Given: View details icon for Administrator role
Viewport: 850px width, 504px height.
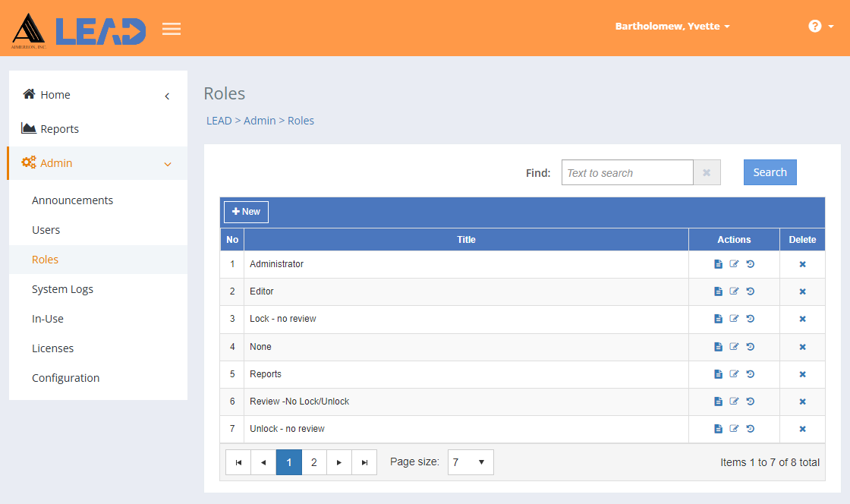Looking at the screenshot, I should point(718,264).
